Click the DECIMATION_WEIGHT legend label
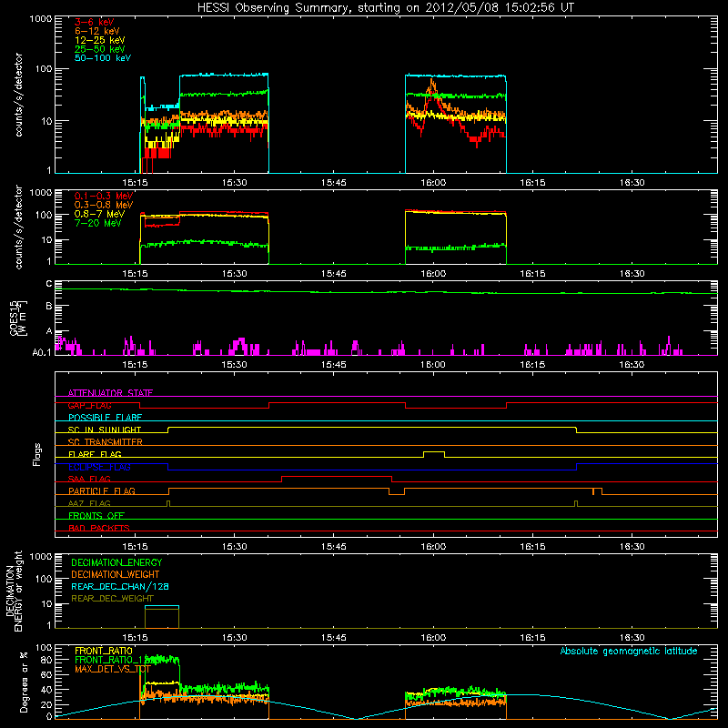This screenshot has width=728, height=728. tap(116, 574)
